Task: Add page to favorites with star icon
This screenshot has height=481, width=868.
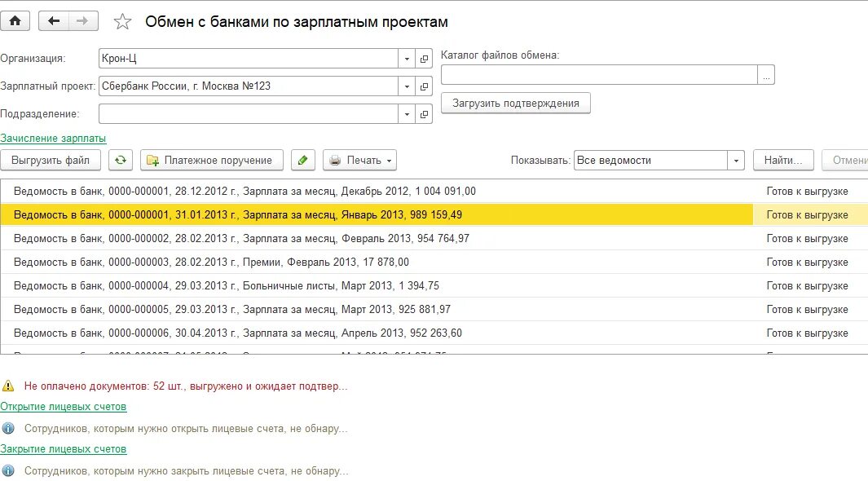Action: [122, 21]
